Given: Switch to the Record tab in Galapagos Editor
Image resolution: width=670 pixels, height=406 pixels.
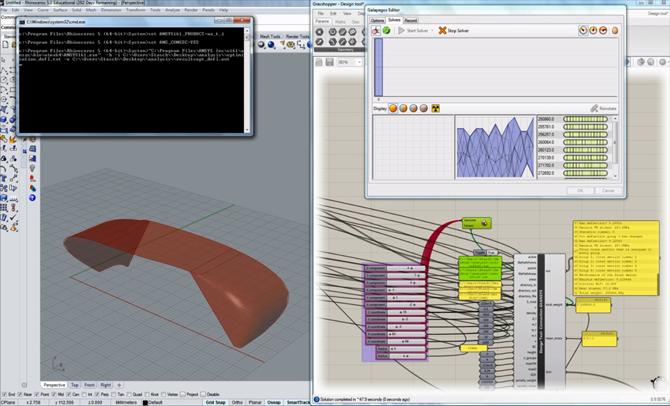Looking at the screenshot, I should coord(411,21).
